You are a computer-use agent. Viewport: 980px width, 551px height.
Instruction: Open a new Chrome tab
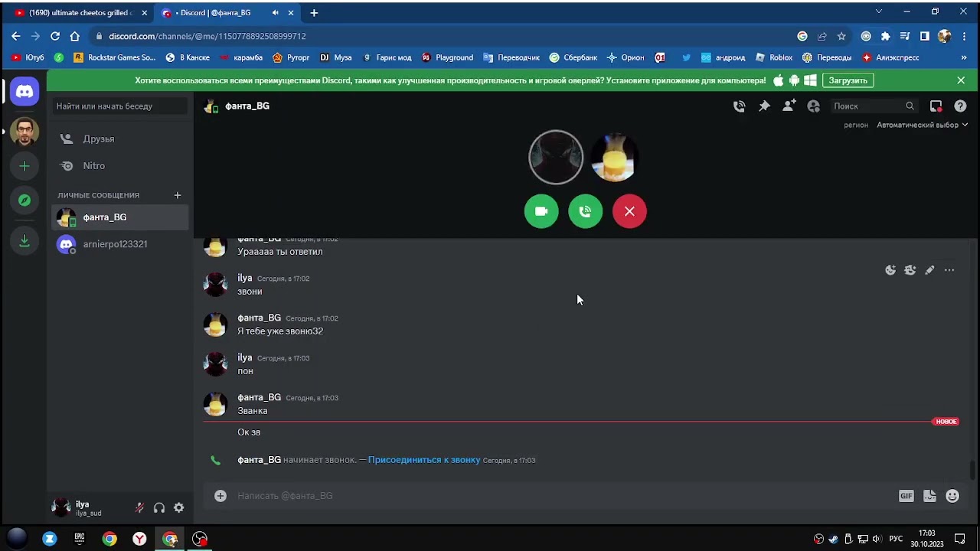click(314, 13)
